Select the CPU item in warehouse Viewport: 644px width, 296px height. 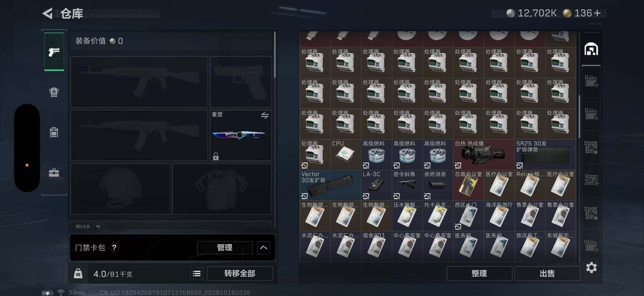pos(346,155)
